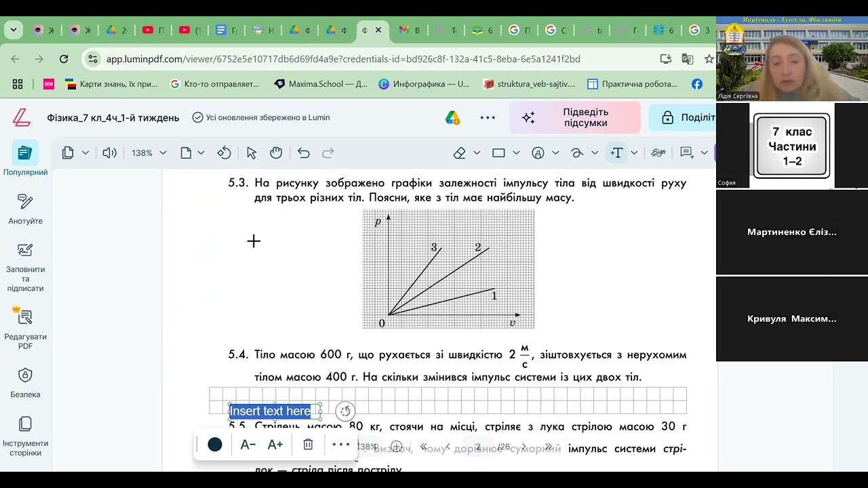Expand the page layout dropdown arrow
The image size is (868, 488).
[x=201, y=153]
